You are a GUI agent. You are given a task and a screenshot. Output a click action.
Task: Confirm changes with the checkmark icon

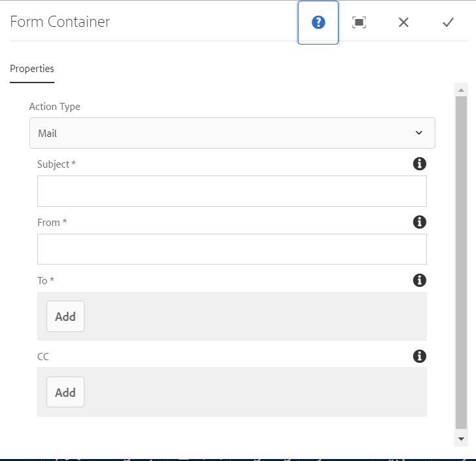[x=448, y=22]
